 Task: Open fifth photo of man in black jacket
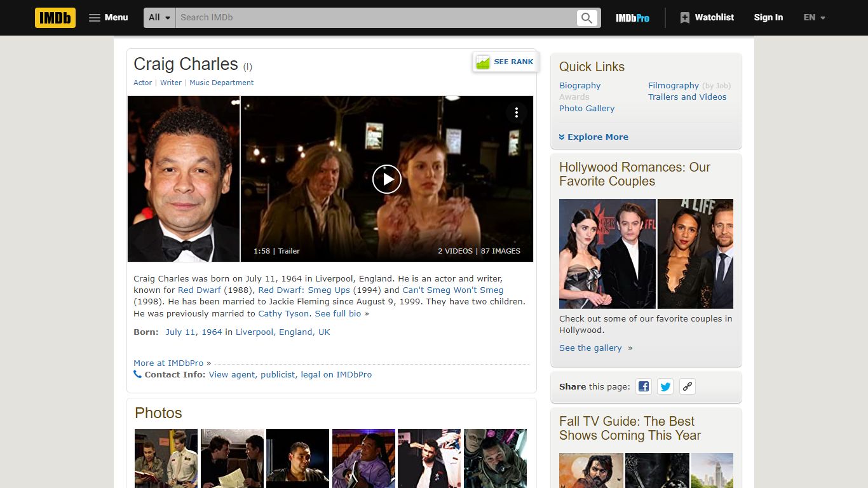pyautogui.click(x=429, y=458)
